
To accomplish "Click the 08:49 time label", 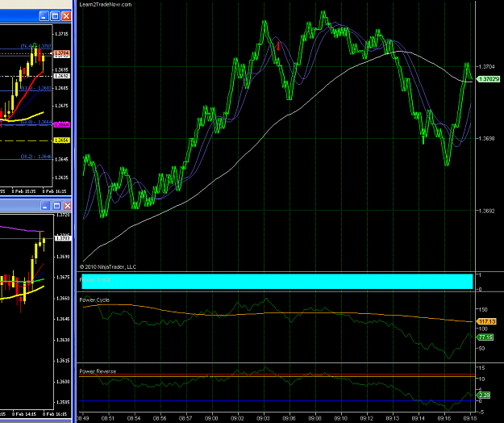I will click(83, 418).
